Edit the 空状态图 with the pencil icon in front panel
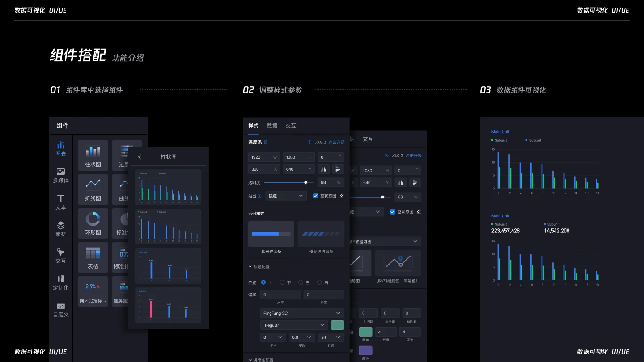 [342, 196]
